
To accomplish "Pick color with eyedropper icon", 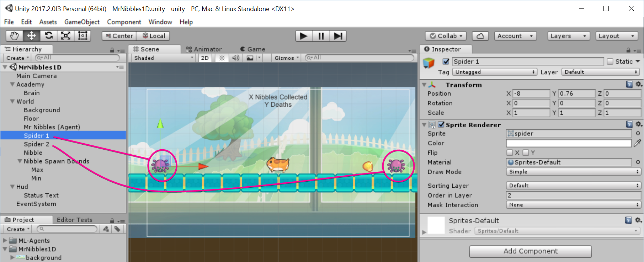I will click(637, 143).
